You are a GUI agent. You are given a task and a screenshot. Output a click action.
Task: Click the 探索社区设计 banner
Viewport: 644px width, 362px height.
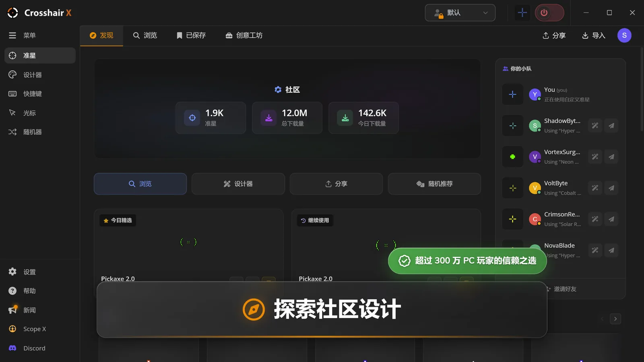coord(322,309)
